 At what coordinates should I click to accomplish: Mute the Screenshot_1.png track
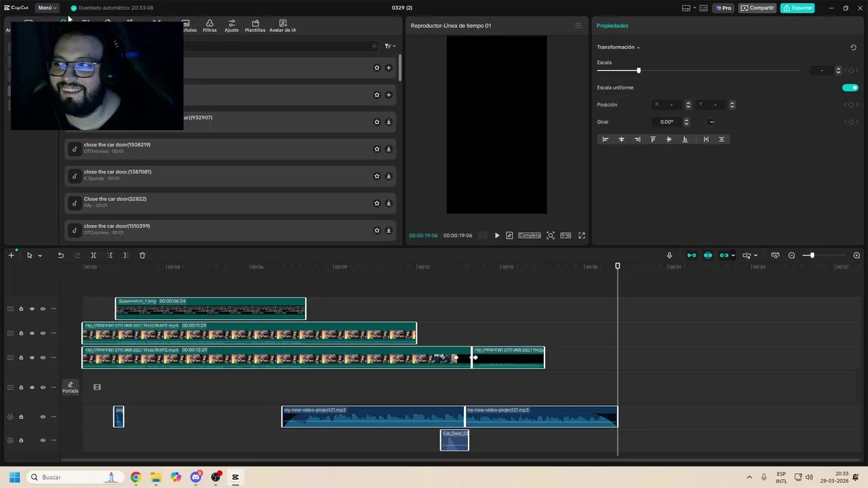pos(43,309)
